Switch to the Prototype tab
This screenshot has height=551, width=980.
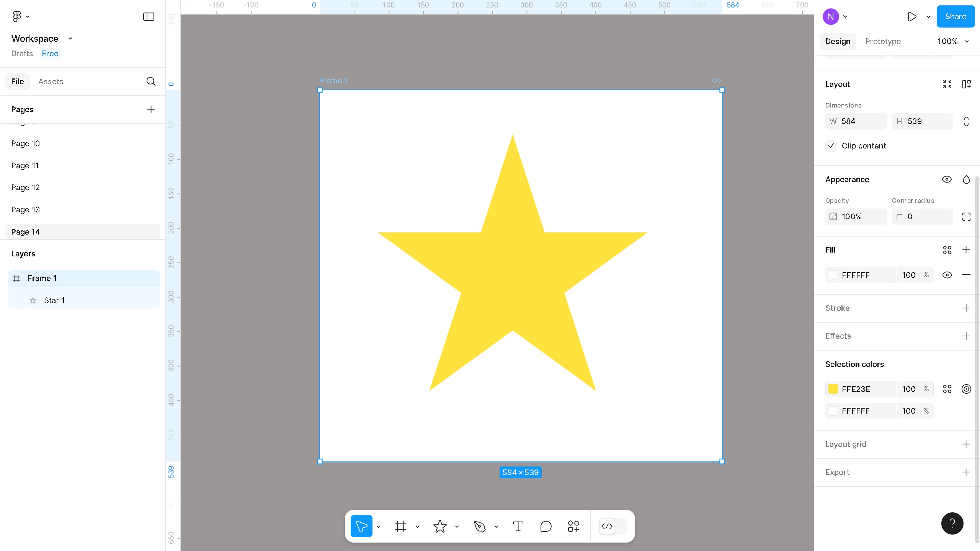pos(883,41)
